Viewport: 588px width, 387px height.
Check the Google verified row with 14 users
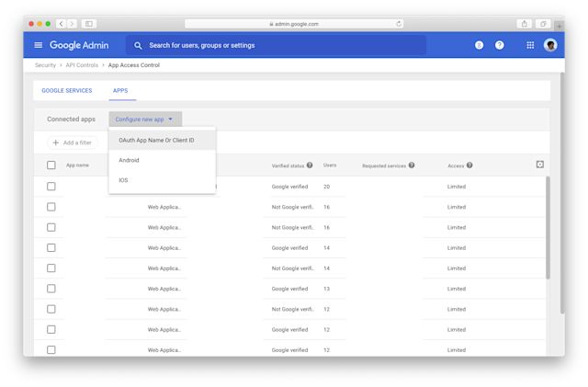point(51,248)
